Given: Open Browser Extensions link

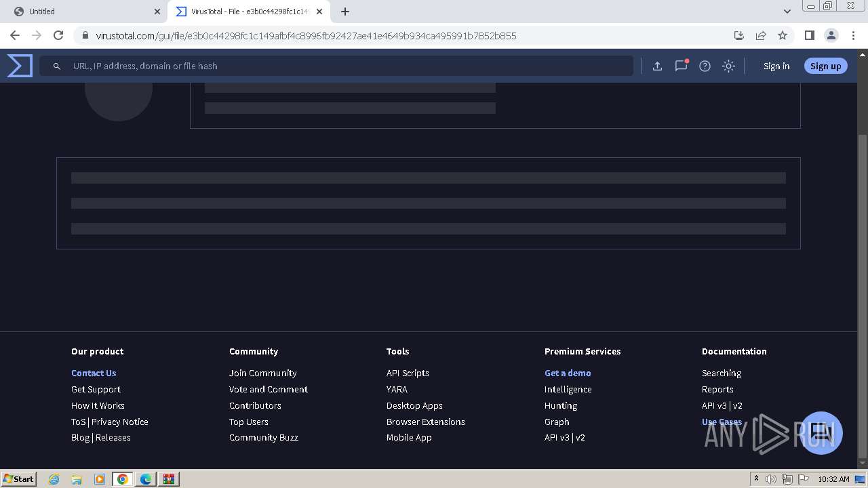Looking at the screenshot, I should (x=426, y=422).
